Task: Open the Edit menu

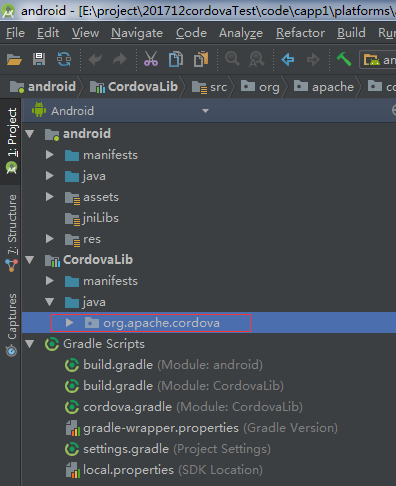Action: coord(48,33)
